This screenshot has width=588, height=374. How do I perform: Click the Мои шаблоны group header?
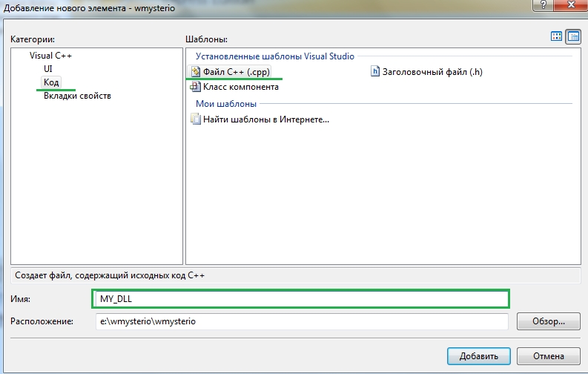click(226, 104)
